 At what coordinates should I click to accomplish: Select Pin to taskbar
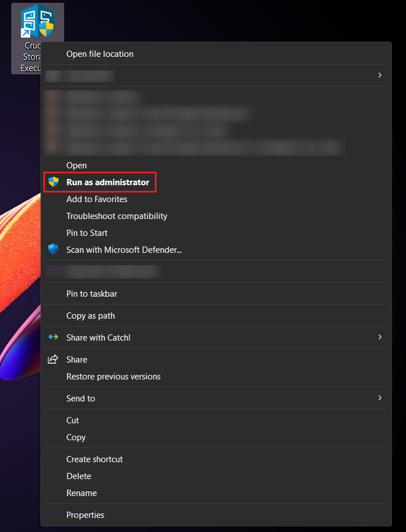[x=216, y=294]
